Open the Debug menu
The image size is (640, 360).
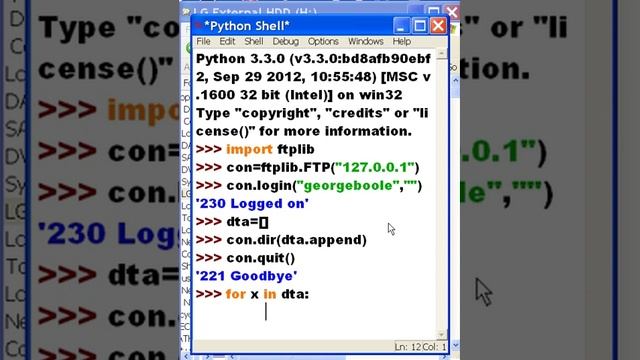click(285, 41)
